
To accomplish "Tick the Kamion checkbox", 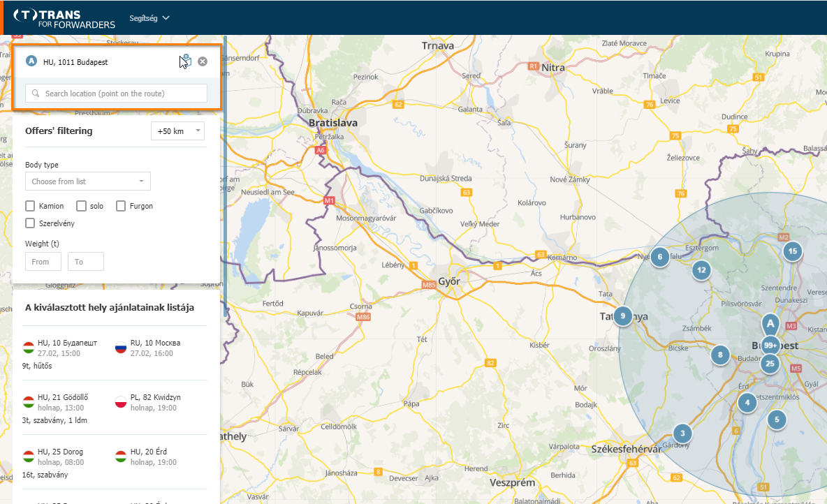I will (x=30, y=206).
